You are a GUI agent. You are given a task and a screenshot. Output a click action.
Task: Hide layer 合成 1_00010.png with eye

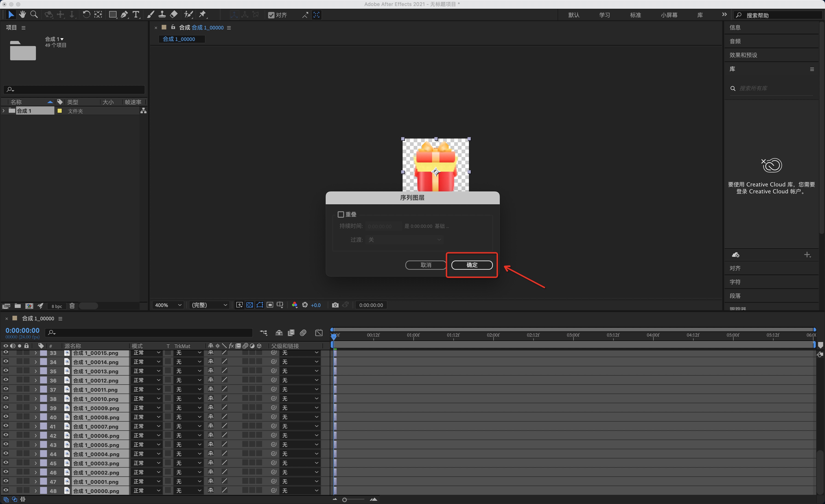coord(6,398)
